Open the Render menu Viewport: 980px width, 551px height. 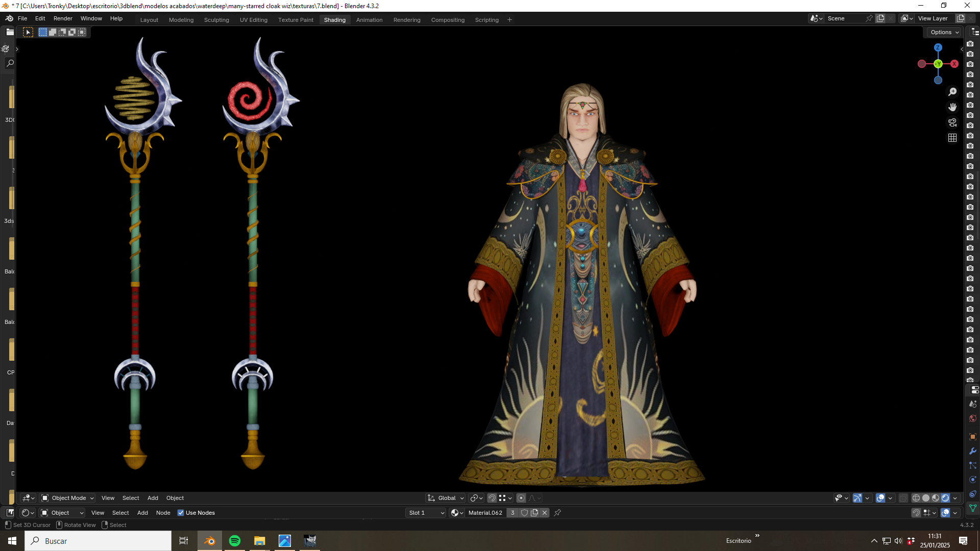63,18
